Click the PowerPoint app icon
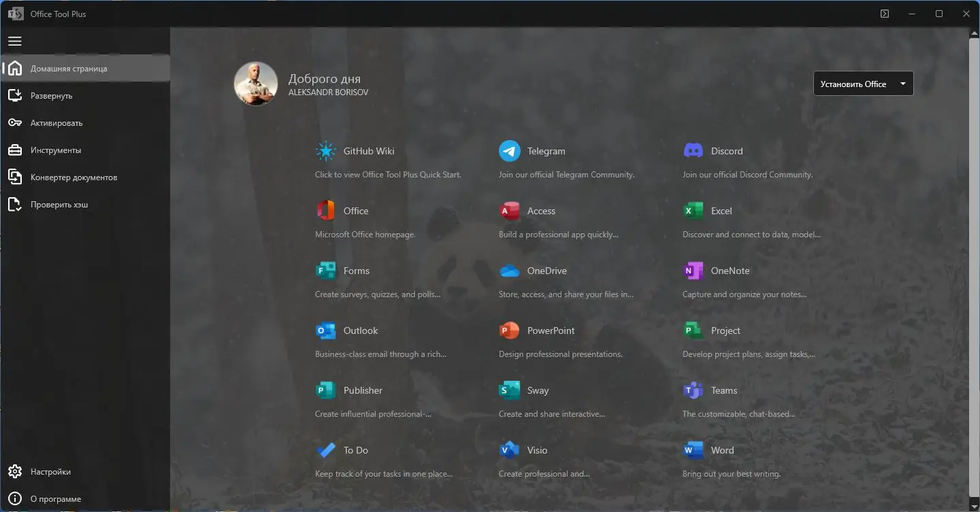980x512 pixels. tap(510, 330)
